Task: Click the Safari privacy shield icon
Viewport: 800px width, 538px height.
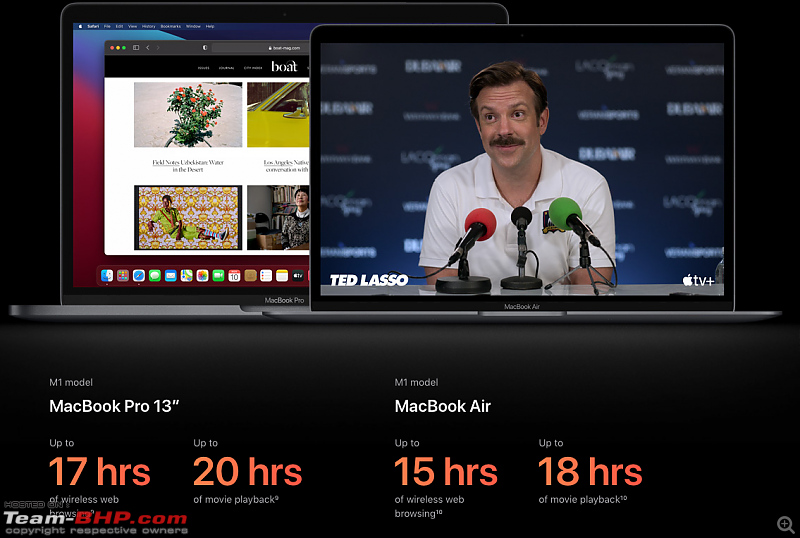Action: [205, 47]
